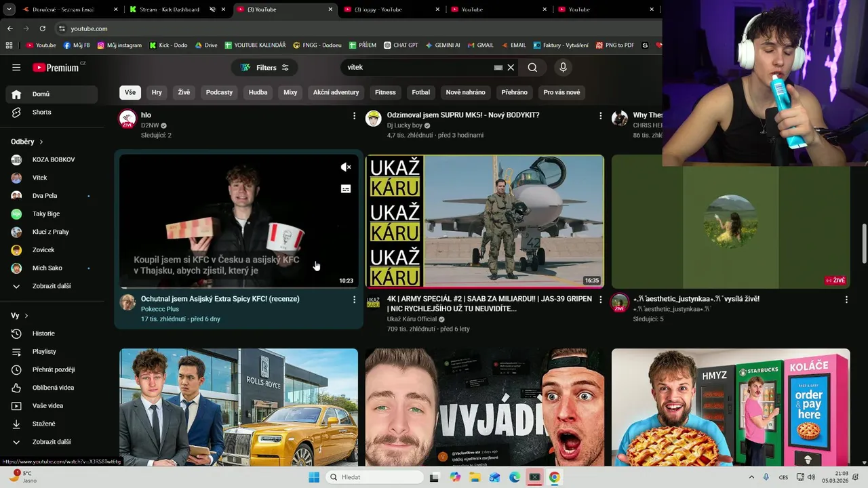The width and height of the screenshot is (868, 488).
Task: Unmute the KFC video preview
Action: point(346,167)
